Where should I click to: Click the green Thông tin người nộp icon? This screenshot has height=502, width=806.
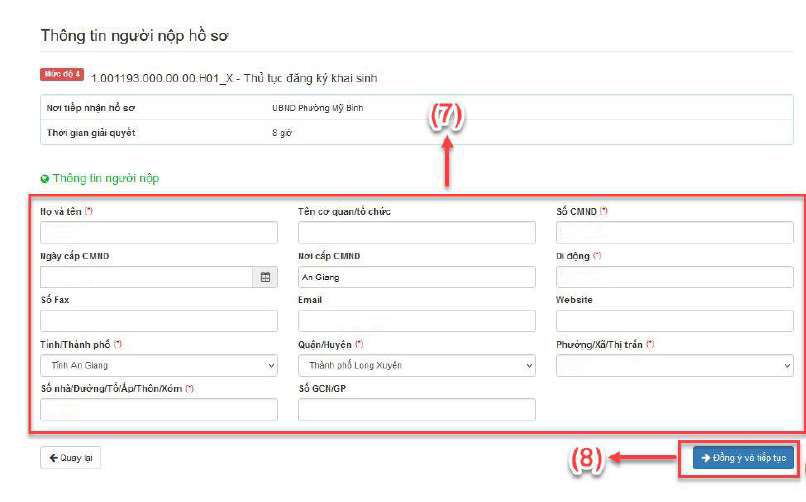(x=45, y=179)
